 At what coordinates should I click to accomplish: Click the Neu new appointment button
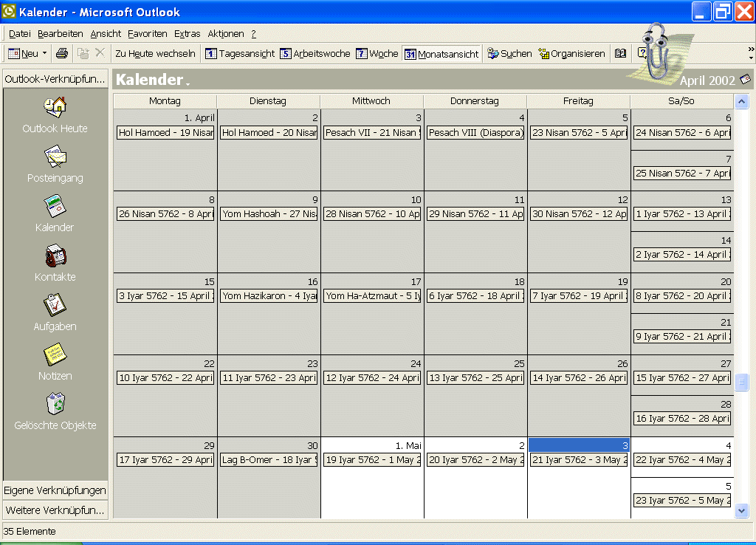[23, 53]
